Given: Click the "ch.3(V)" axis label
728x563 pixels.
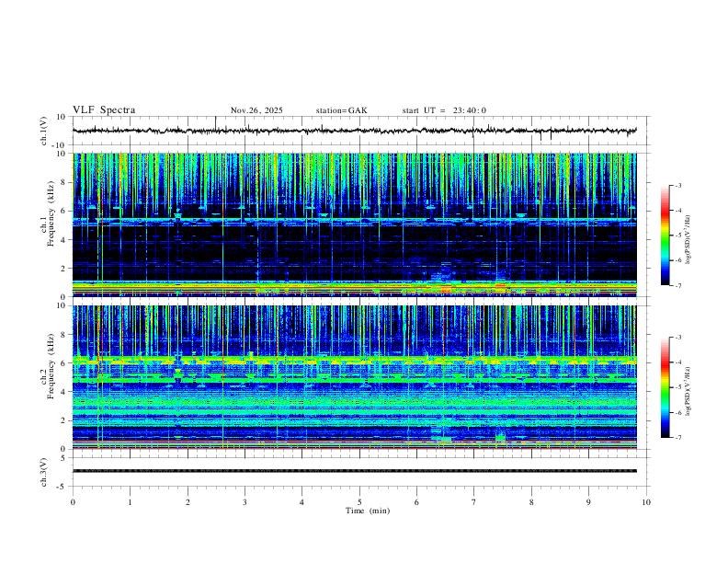Looking at the screenshot, I should coord(44,472).
